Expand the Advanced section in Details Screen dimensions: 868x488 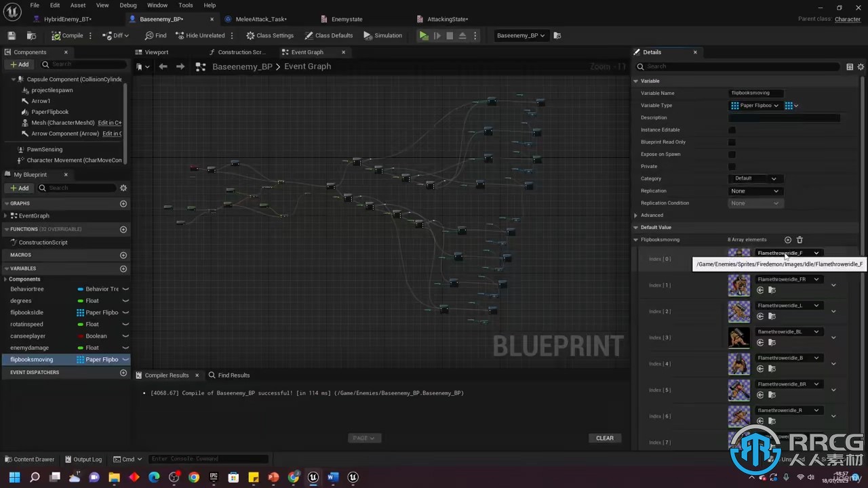pyautogui.click(x=636, y=216)
